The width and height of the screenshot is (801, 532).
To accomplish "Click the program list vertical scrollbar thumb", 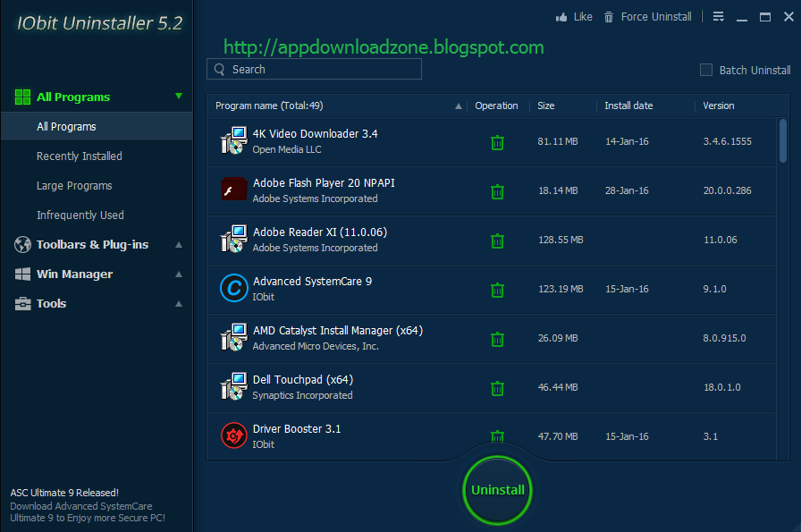I will click(x=782, y=141).
